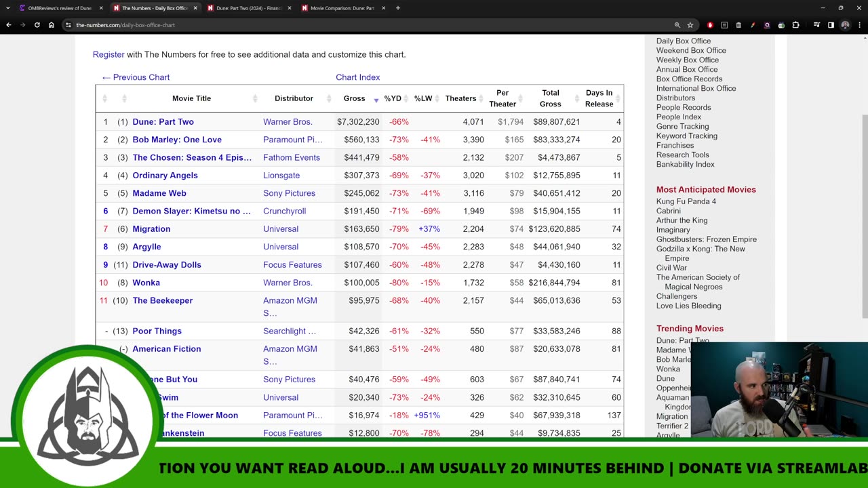Open the browser home page

click(51, 25)
